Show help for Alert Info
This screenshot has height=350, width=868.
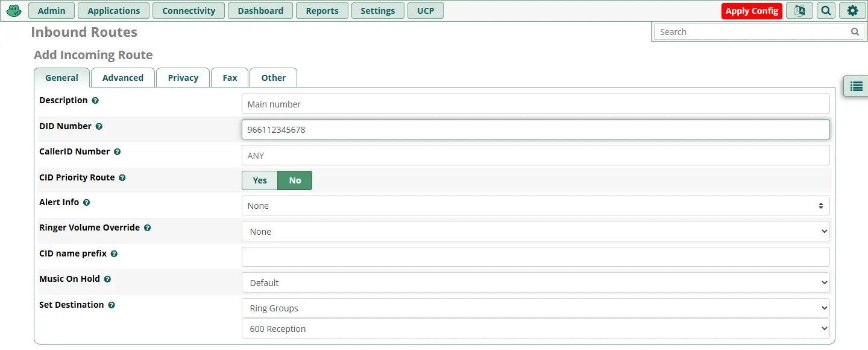[86, 203]
